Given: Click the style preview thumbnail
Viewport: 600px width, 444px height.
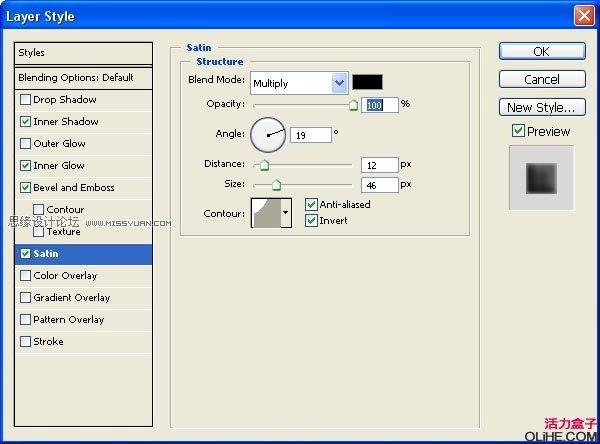Looking at the screenshot, I should click(x=541, y=178).
